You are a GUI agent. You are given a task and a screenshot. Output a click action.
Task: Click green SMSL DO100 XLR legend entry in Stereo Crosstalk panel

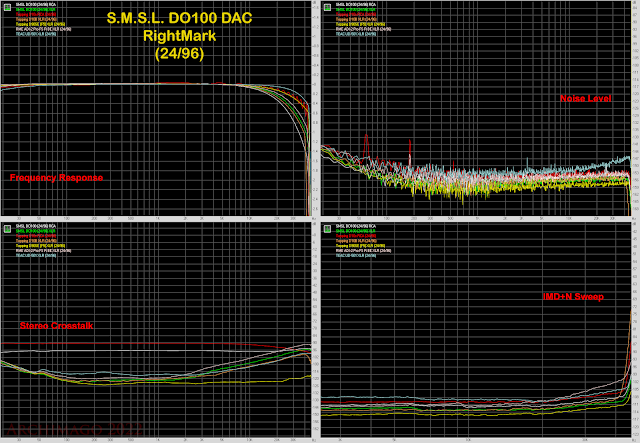[36, 231]
